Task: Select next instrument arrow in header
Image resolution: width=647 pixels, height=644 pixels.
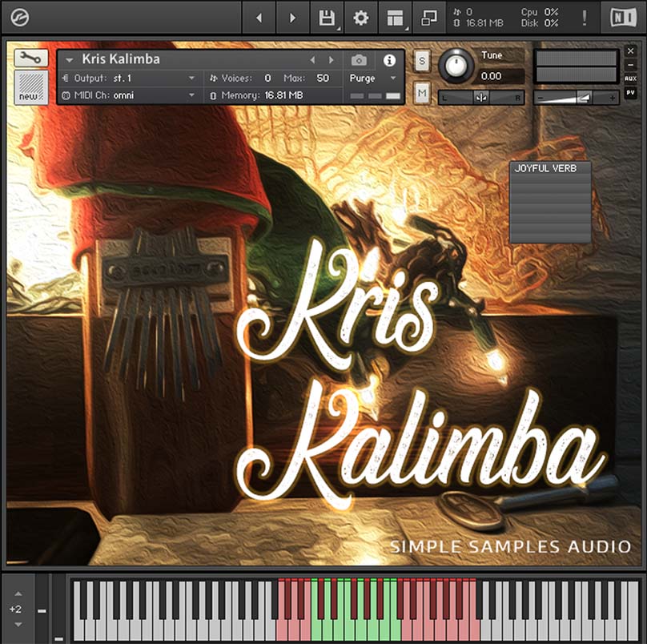Action: click(x=331, y=60)
